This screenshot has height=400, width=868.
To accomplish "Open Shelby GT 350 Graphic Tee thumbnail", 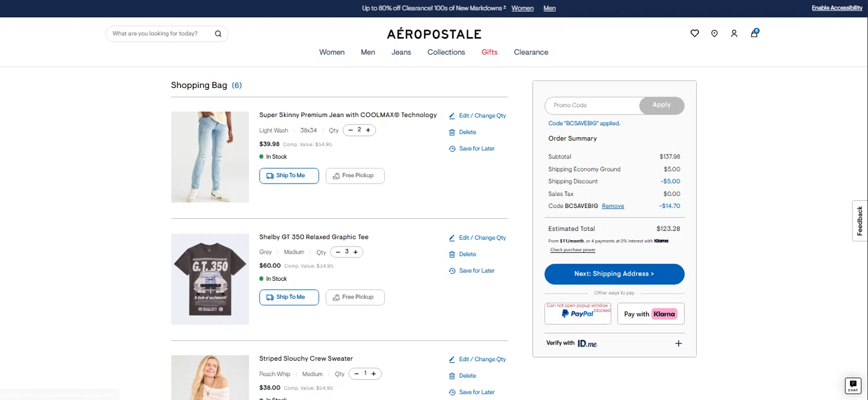I will 210,279.
